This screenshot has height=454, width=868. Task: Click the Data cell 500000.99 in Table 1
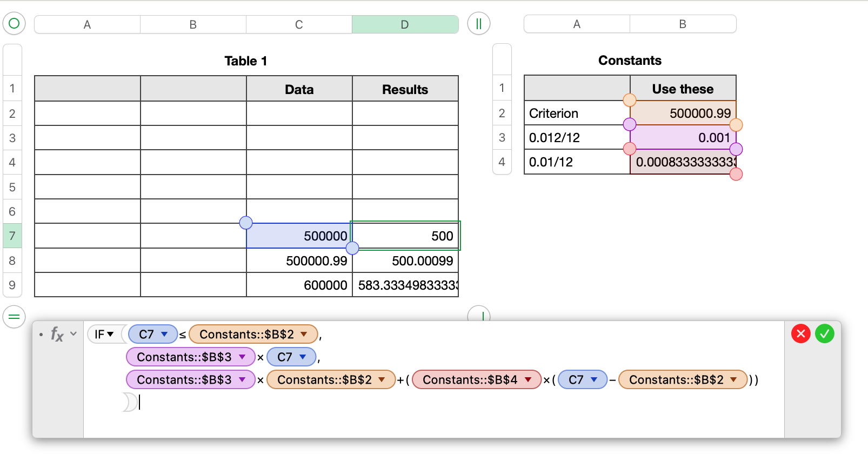coord(299,261)
